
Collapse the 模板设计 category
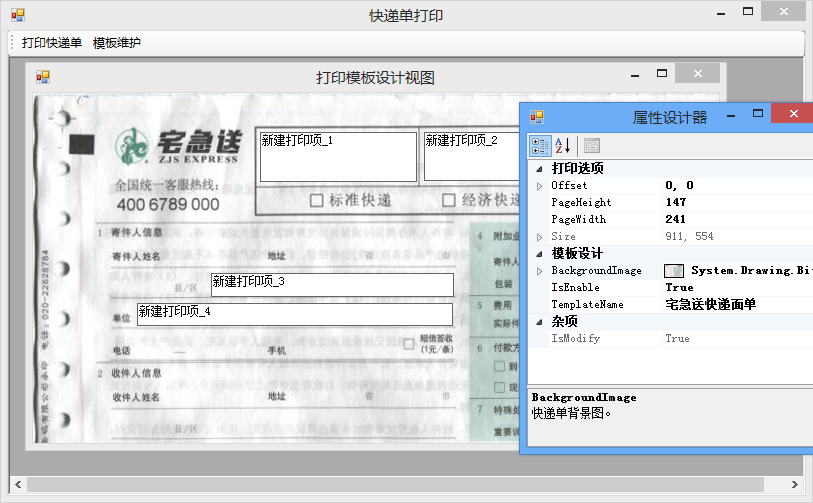coord(540,254)
